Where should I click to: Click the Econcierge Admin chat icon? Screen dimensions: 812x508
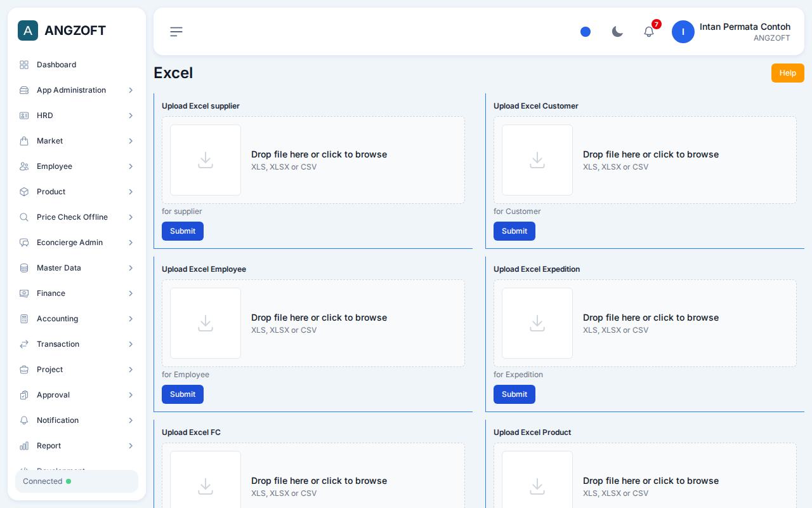[x=24, y=243]
